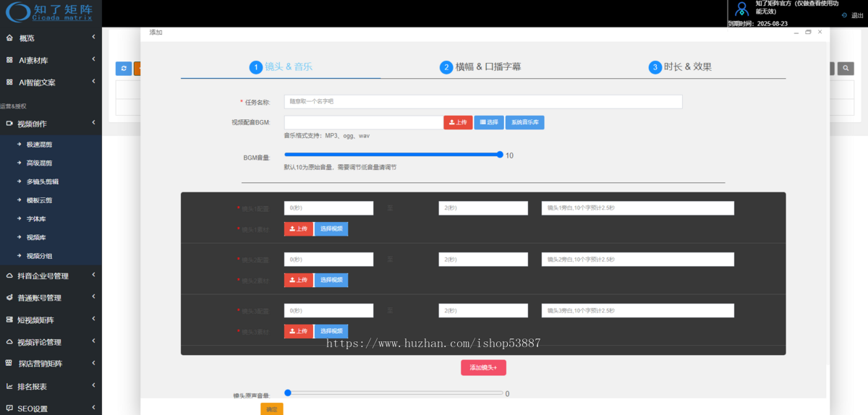Click the cloud icon beside 抖音企业号管理
The image size is (868, 415).
coord(9,275)
